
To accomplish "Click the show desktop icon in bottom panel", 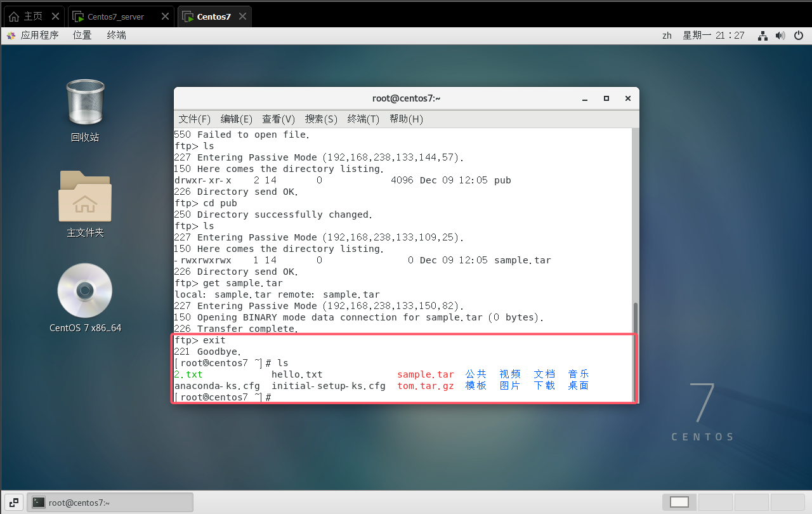I will coord(14,502).
